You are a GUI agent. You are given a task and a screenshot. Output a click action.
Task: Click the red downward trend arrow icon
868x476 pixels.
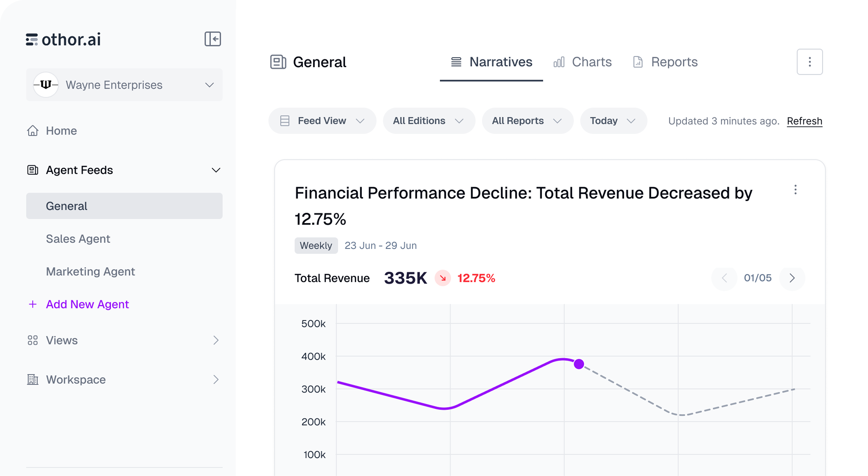point(442,278)
